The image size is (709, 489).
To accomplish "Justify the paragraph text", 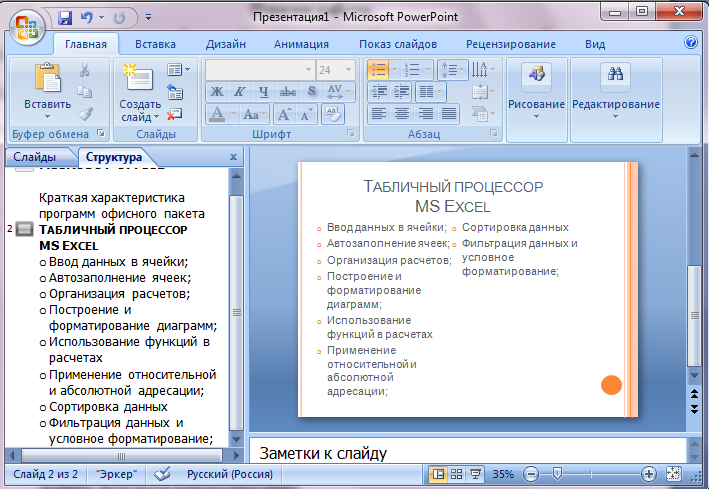I will 449,113.
